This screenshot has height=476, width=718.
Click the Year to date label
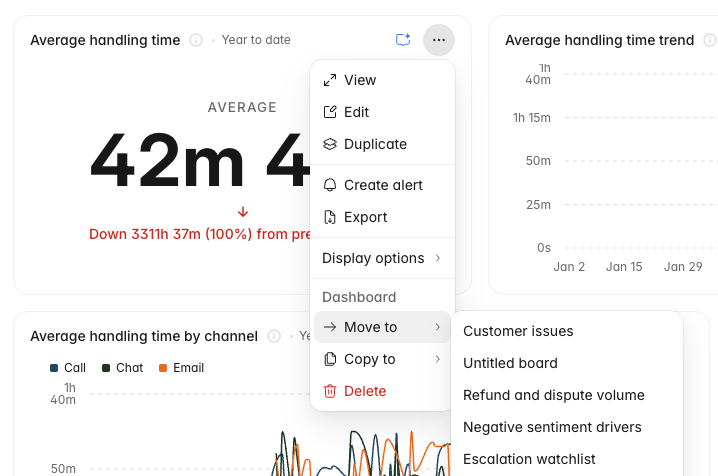click(256, 40)
